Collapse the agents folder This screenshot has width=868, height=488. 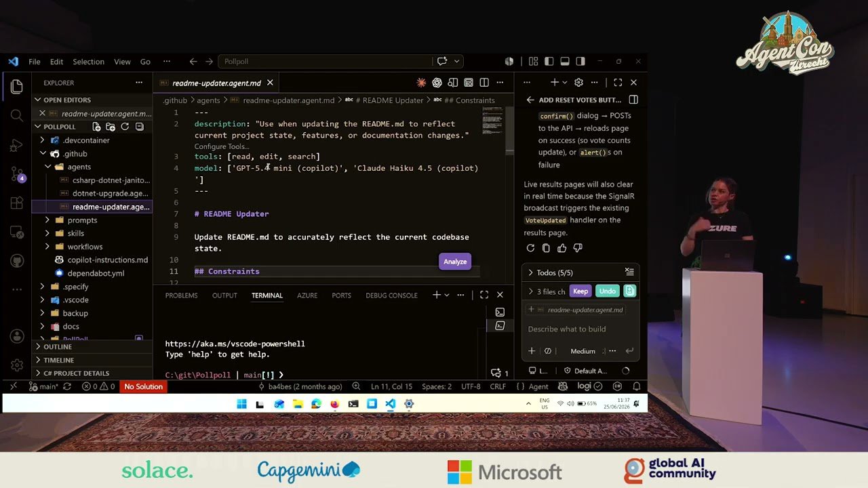tap(47, 167)
